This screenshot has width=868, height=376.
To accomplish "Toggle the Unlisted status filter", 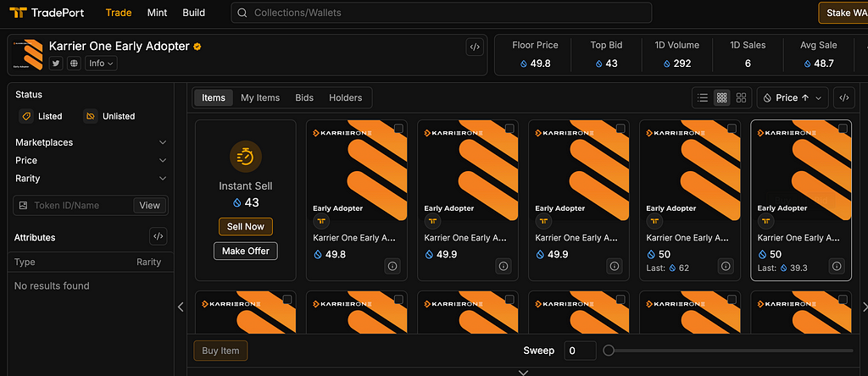I will coord(109,116).
